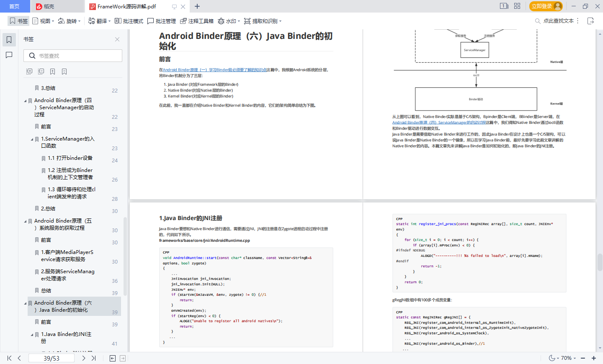603x364 pixels.
Task: Collapse the 1.Java Binder的JNI注册 node
Action: 32,335
